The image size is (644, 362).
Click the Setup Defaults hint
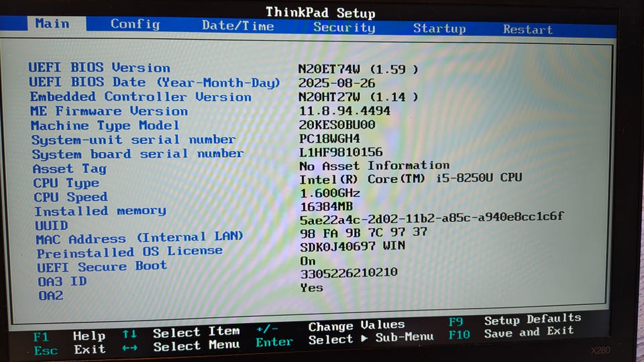pyautogui.click(x=533, y=319)
